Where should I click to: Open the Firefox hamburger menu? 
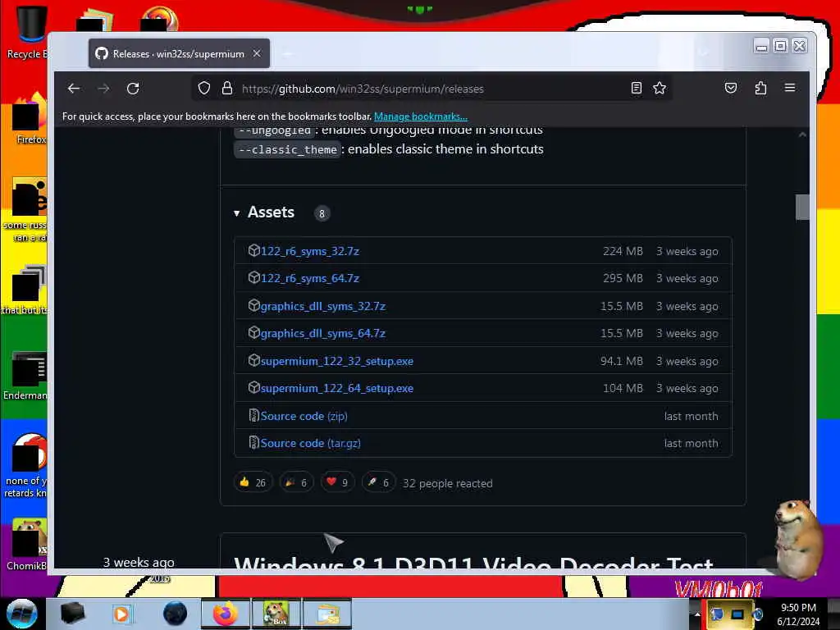[790, 88]
